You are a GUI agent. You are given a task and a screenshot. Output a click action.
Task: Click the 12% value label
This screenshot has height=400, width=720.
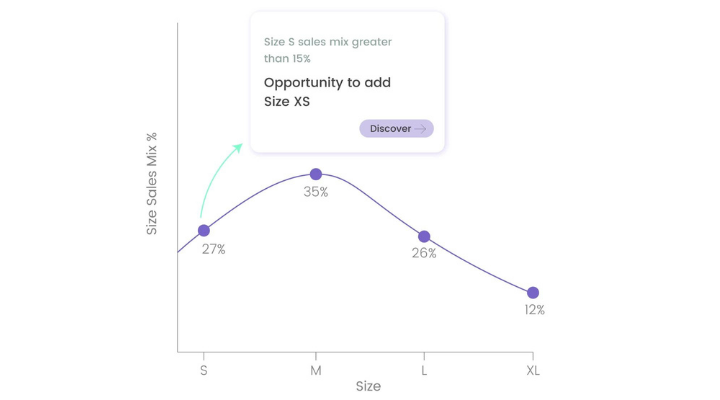tap(534, 310)
